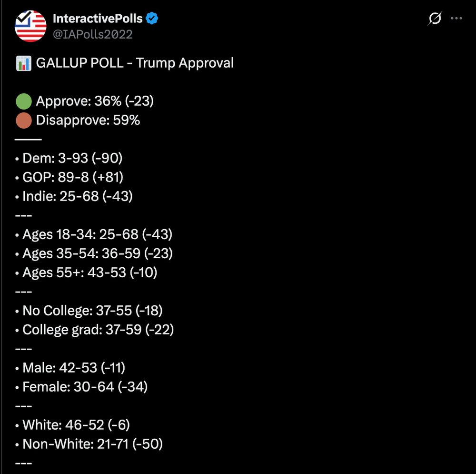The height and width of the screenshot is (474, 476).
Task: Click the blue verified badge next to InteractivePolls
Action: coord(152,18)
